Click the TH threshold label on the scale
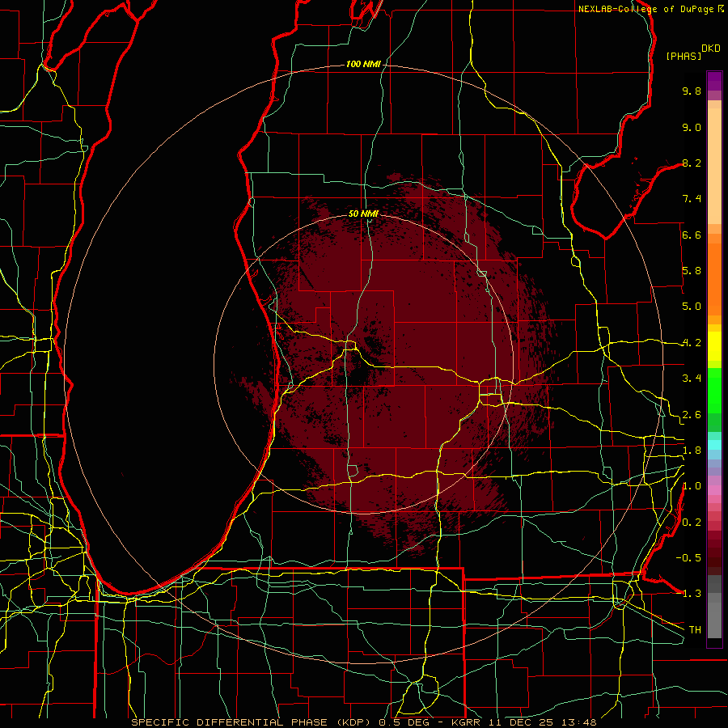Screen dimensions: 728x728 tap(695, 630)
